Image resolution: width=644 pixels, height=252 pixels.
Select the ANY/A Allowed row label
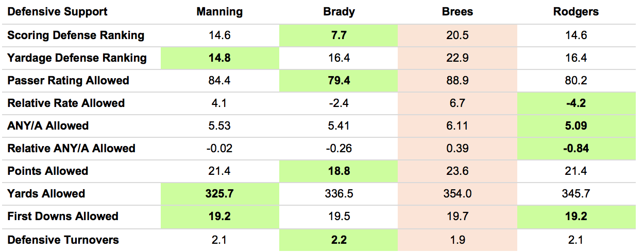tap(48, 126)
